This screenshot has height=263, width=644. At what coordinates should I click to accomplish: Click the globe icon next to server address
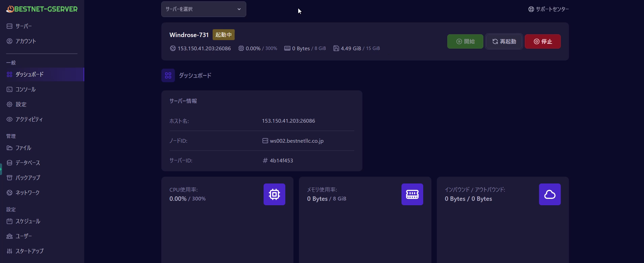(173, 48)
